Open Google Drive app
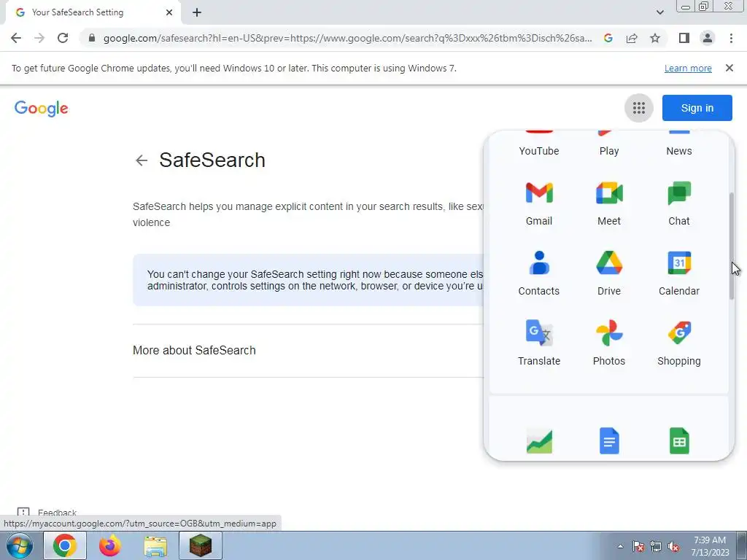 coord(609,273)
